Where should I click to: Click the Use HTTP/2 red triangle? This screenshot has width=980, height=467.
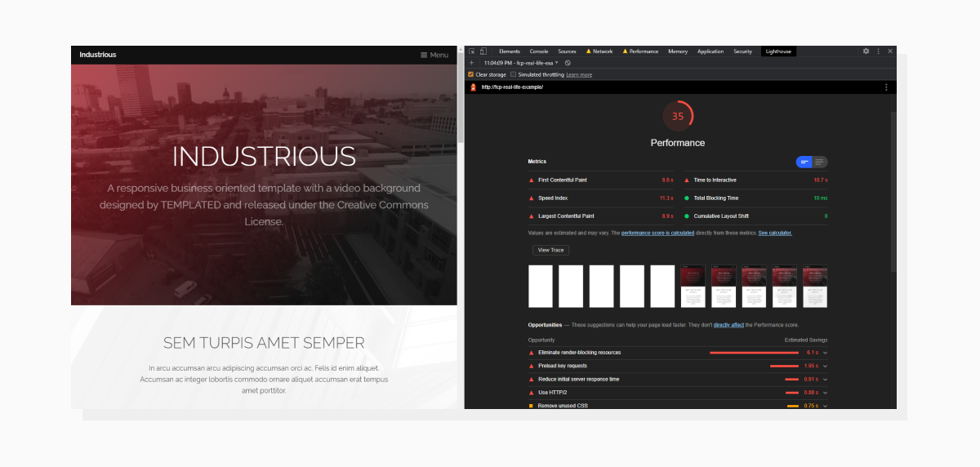click(532, 393)
